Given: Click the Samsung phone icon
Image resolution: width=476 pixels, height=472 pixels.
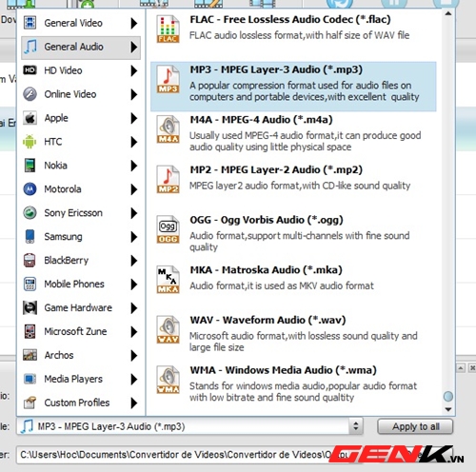Looking at the screenshot, I should [x=30, y=237].
